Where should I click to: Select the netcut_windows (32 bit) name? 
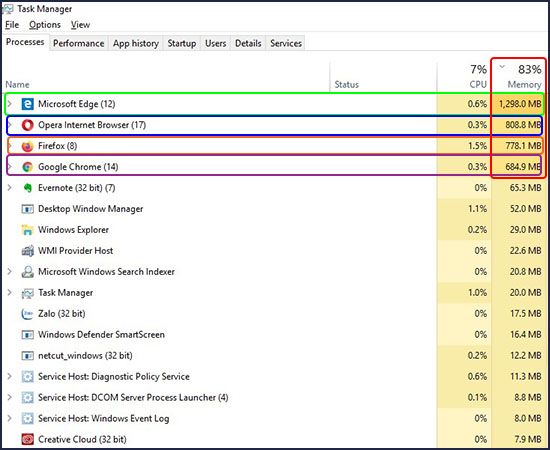[85, 356]
